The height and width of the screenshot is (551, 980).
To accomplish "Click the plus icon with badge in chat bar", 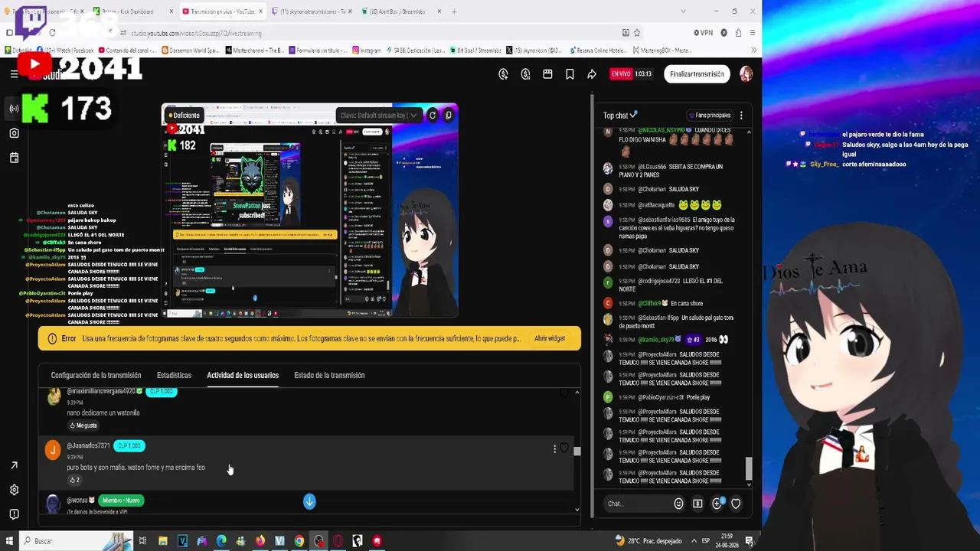I will 717,503.
